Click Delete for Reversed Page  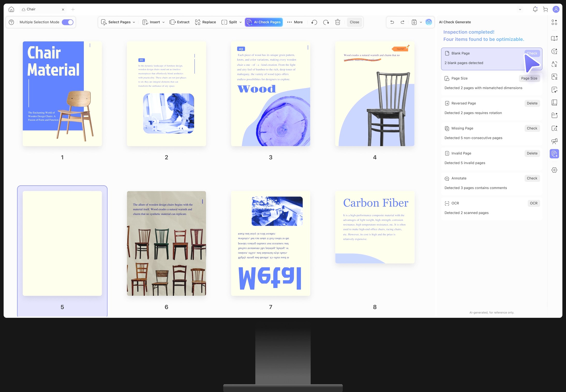(532, 103)
